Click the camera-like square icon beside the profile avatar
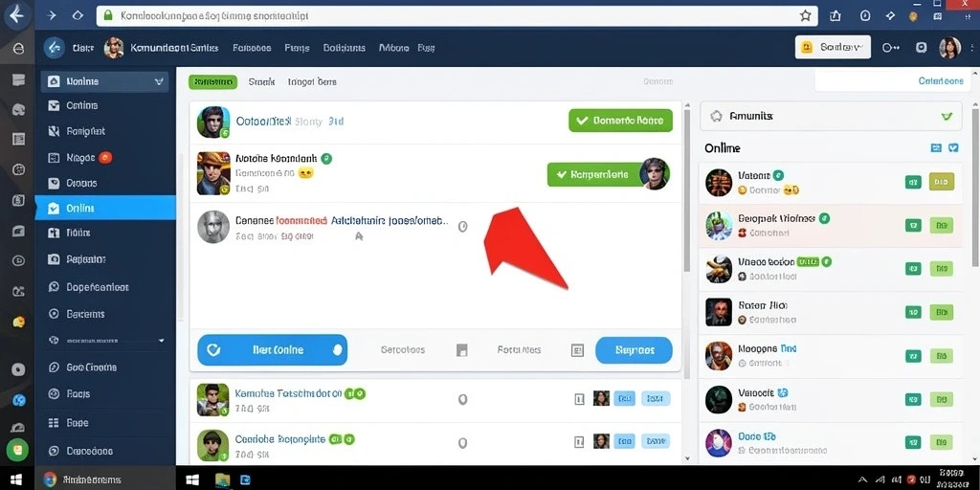The height and width of the screenshot is (490, 980). pos(921,48)
